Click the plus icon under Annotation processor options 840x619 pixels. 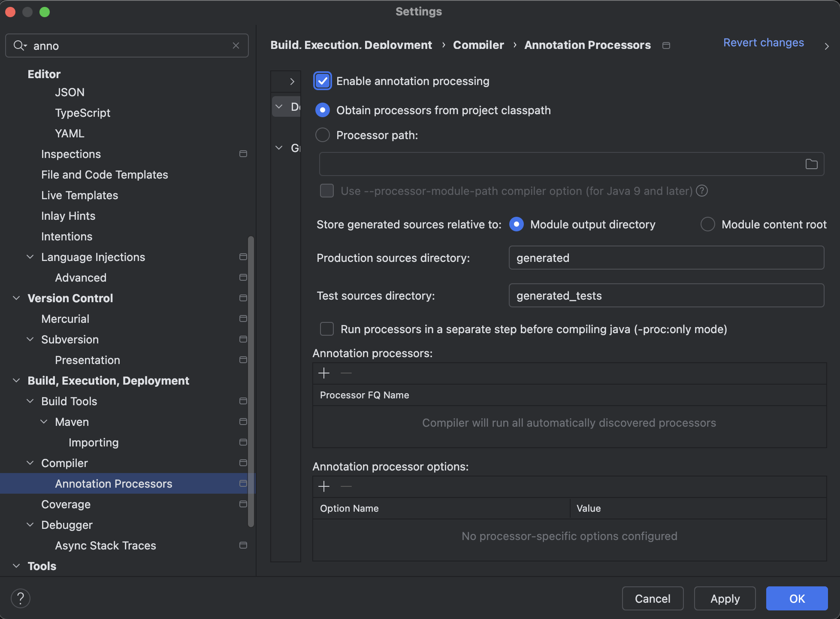324,486
